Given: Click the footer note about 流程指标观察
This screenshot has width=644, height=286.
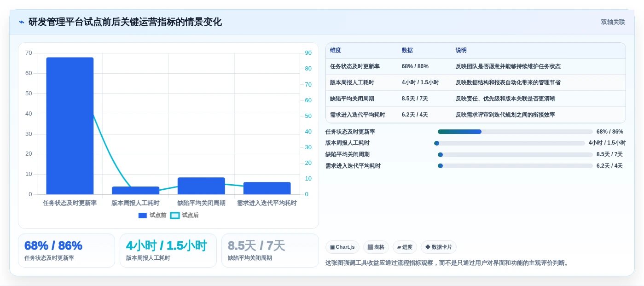Looking at the screenshot, I should tap(447, 263).
